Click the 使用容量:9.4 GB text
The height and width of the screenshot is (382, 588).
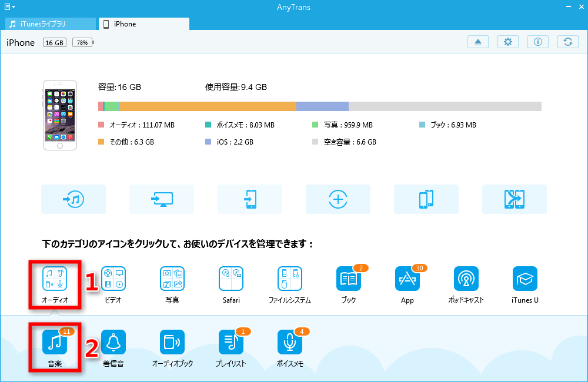coord(236,87)
